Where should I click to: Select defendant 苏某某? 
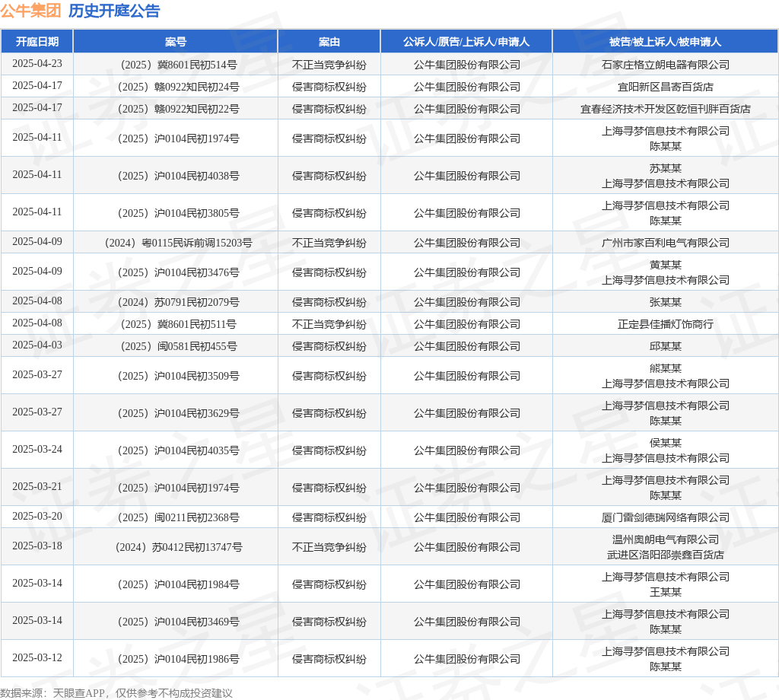coord(666,168)
